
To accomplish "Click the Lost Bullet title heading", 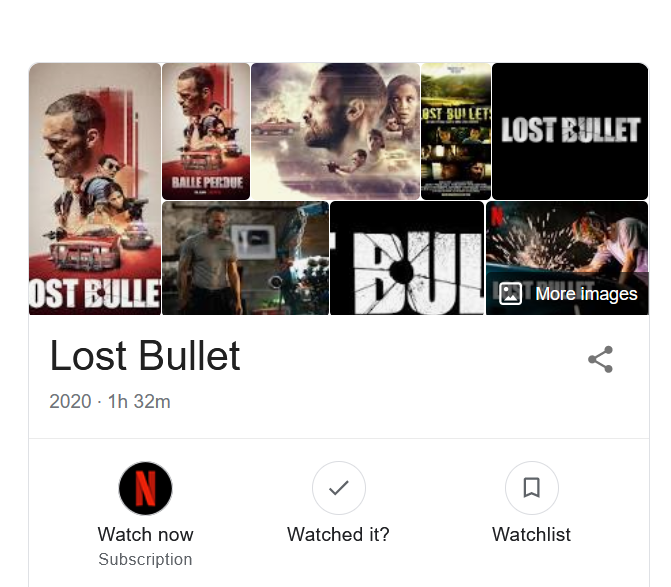I will (145, 356).
